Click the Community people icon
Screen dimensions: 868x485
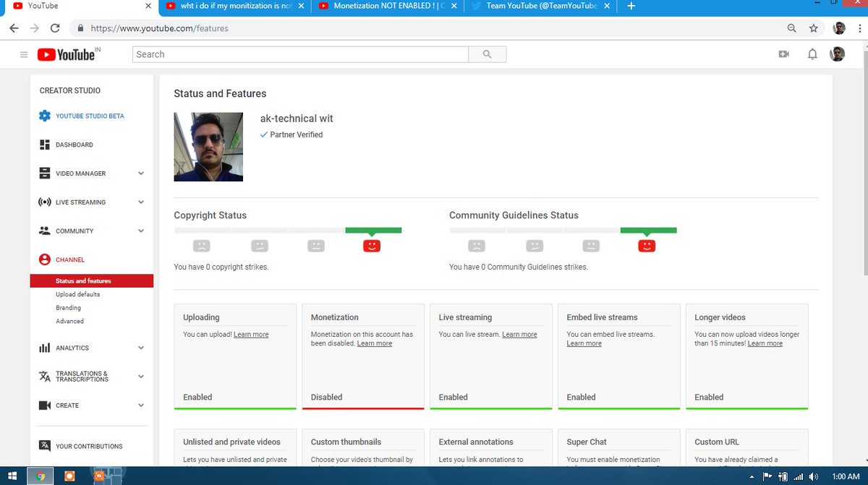point(45,231)
